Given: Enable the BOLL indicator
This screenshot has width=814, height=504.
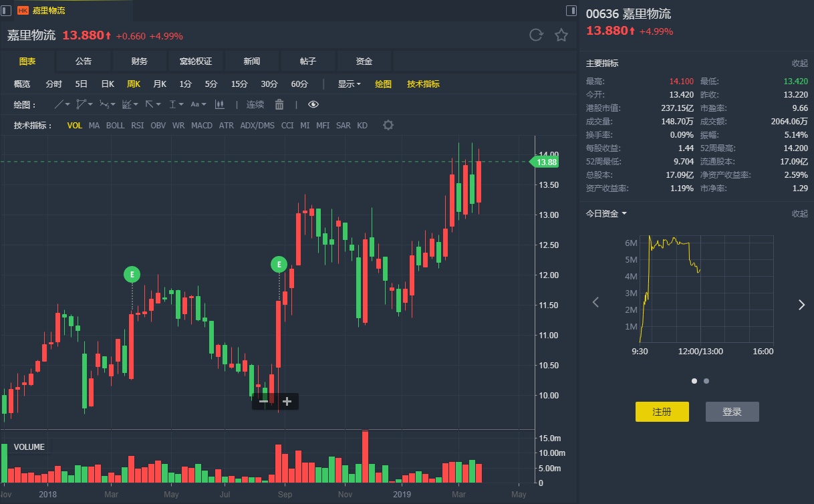Looking at the screenshot, I should (x=115, y=125).
